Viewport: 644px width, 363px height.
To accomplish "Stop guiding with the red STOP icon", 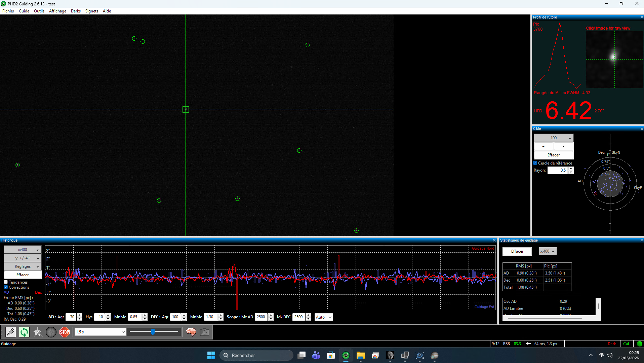I will (65, 332).
